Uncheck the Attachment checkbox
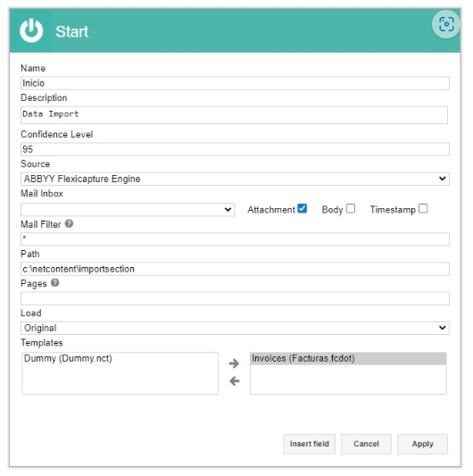The height and width of the screenshot is (476, 473). (x=303, y=209)
